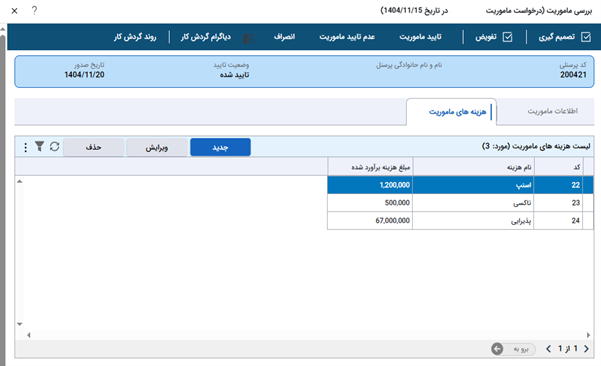
Task: Click the grid scroll down arrow
Action: [20, 324]
